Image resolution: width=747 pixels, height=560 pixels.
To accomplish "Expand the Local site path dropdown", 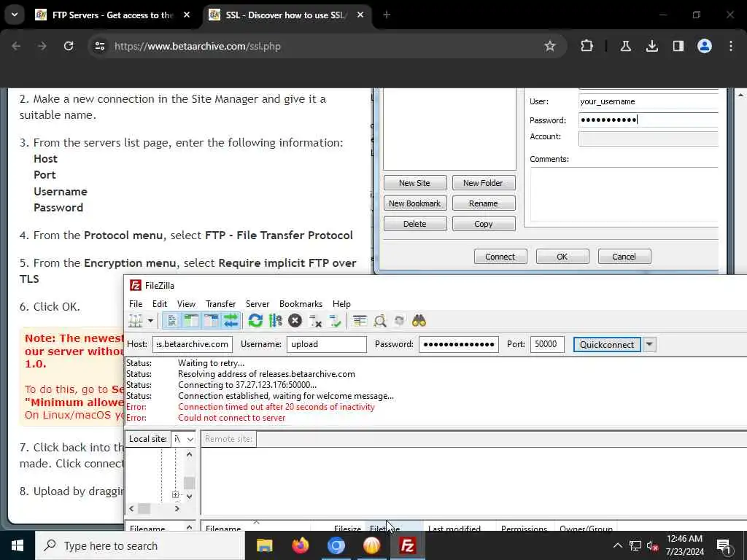I will [x=190, y=439].
